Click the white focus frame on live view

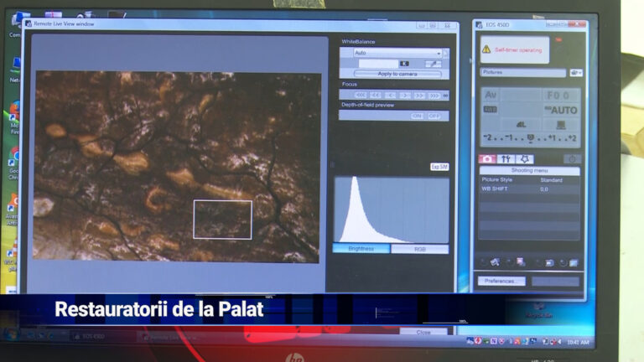point(222,220)
